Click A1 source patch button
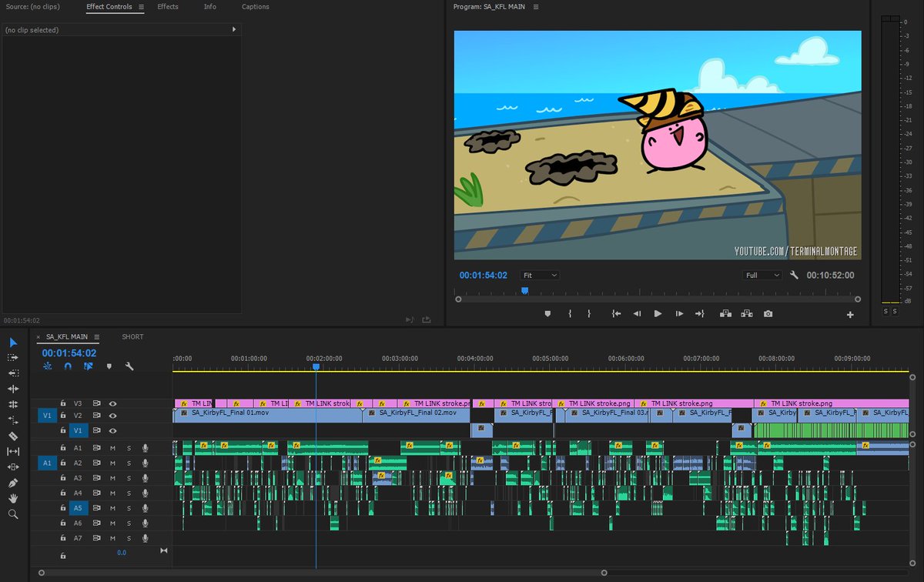924x582 pixels. point(47,463)
